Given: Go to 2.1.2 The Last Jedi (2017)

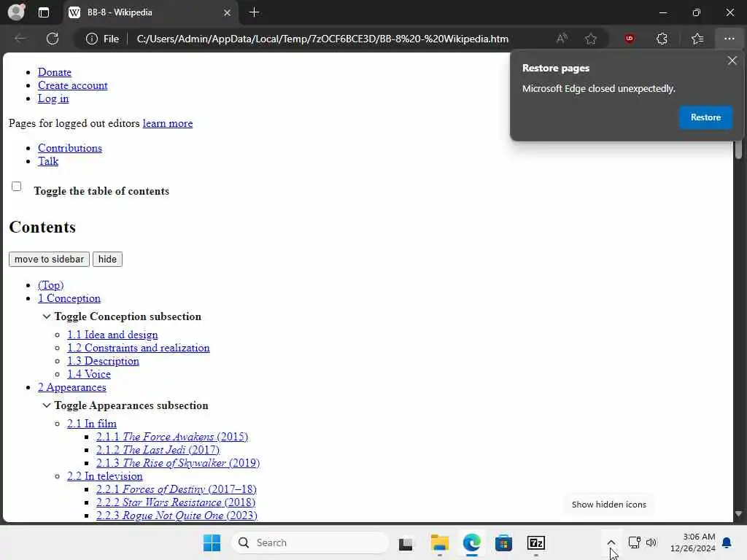Looking at the screenshot, I should tap(158, 450).
